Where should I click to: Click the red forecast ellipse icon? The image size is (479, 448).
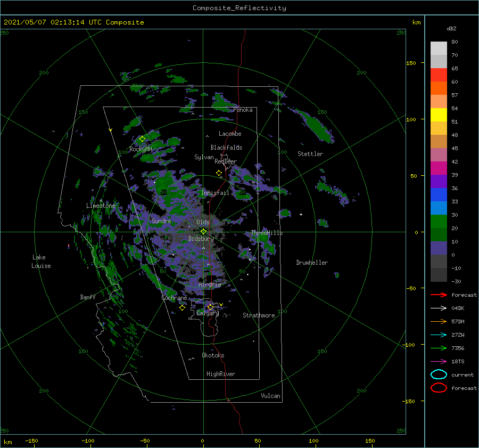[x=439, y=388]
